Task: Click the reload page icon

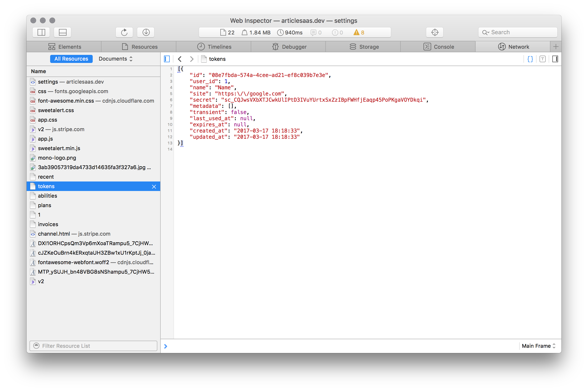Action: (124, 32)
